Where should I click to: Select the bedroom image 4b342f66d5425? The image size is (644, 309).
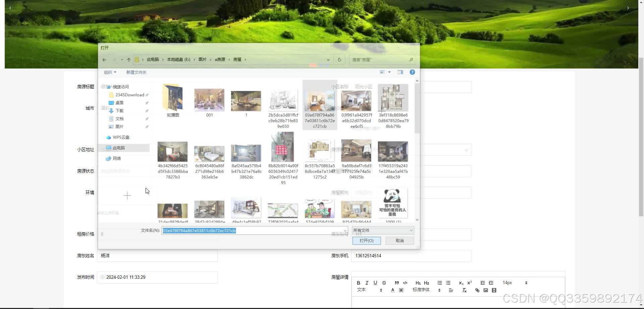tap(172, 160)
